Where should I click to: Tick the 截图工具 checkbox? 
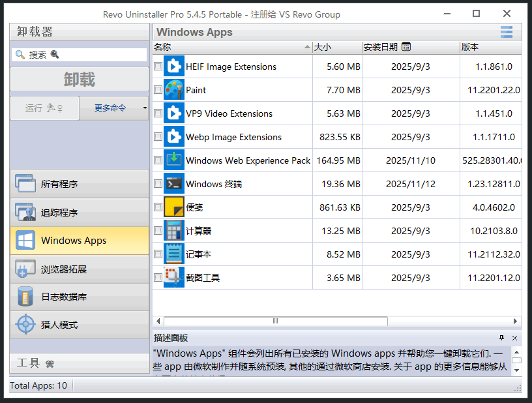[x=158, y=277]
